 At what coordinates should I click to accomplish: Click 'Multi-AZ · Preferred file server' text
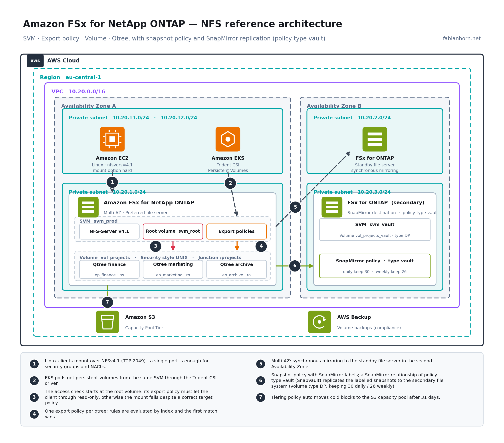[x=136, y=213]
